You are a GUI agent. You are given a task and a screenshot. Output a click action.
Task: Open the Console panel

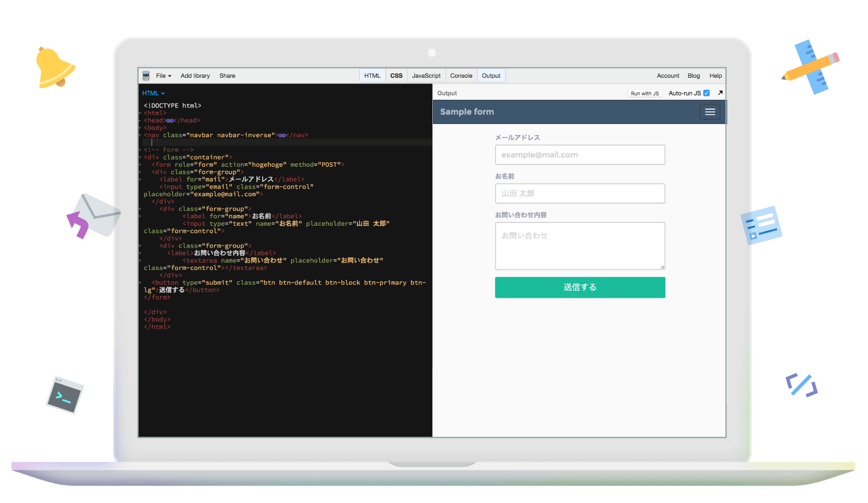pyautogui.click(x=461, y=75)
